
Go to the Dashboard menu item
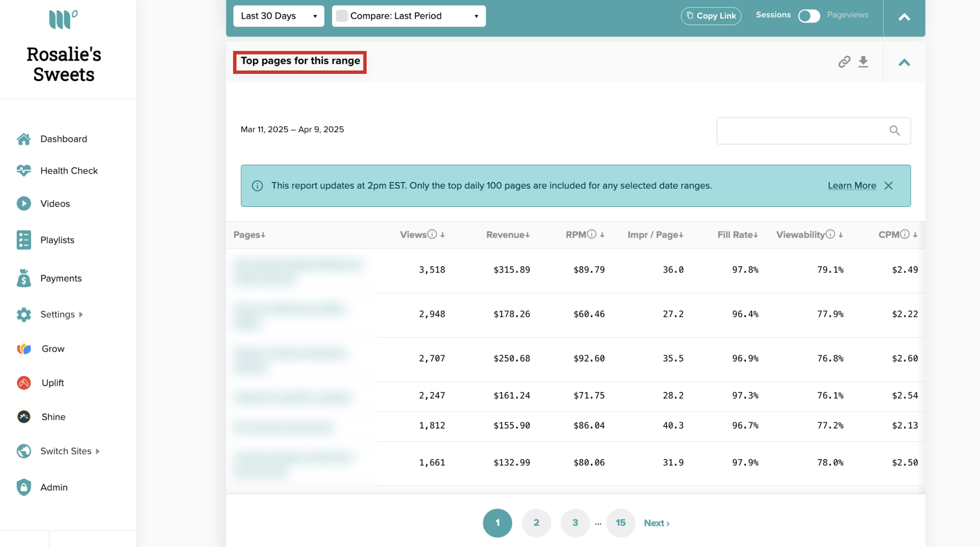tap(64, 139)
